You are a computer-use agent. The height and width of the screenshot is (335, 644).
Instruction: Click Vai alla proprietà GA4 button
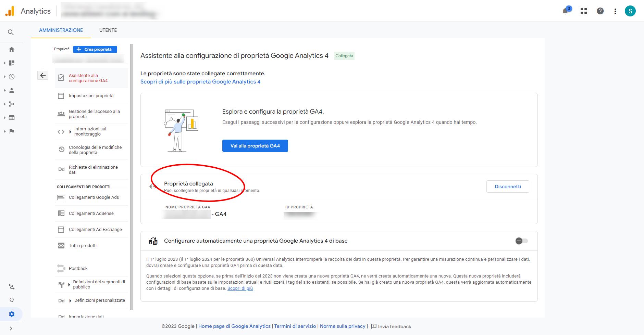(x=255, y=146)
